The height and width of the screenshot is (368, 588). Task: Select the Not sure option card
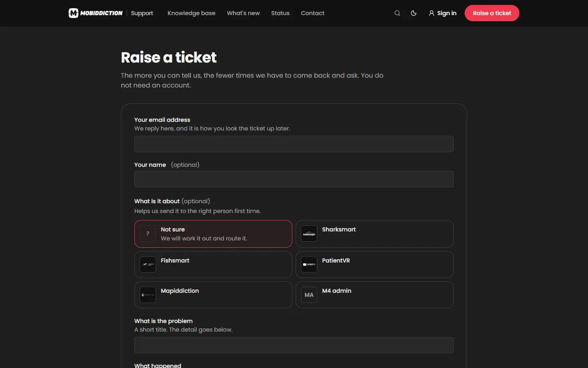213,234
